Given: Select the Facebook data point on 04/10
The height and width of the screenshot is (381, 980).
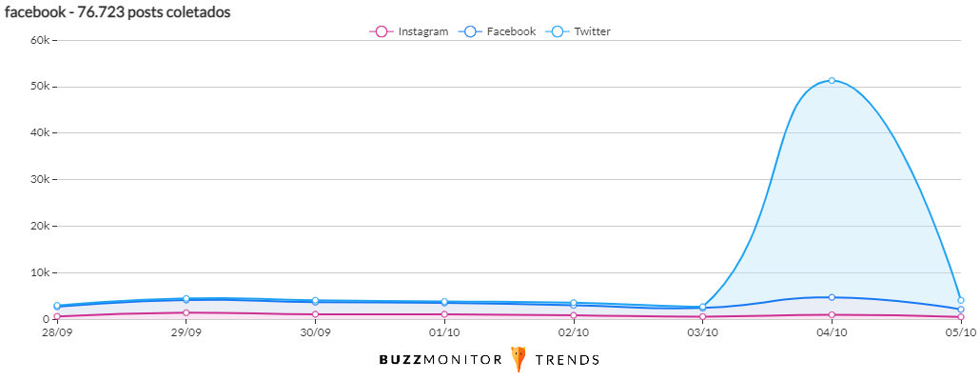Looking at the screenshot, I should (832, 297).
